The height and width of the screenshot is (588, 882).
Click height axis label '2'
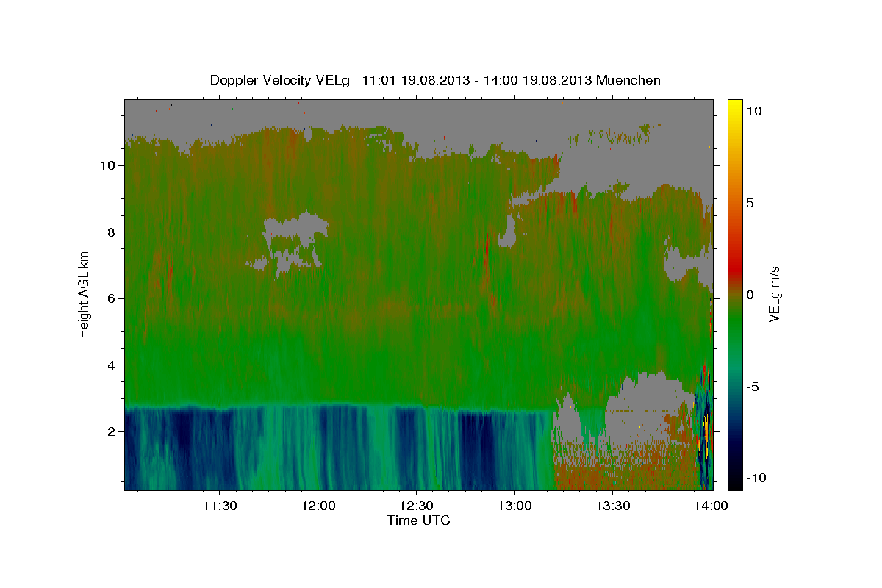click(x=110, y=431)
